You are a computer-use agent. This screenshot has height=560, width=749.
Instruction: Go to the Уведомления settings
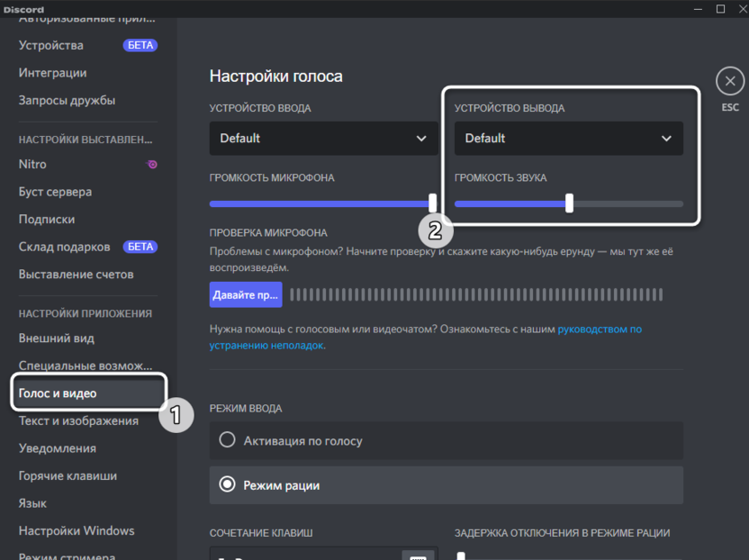point(58,448)
